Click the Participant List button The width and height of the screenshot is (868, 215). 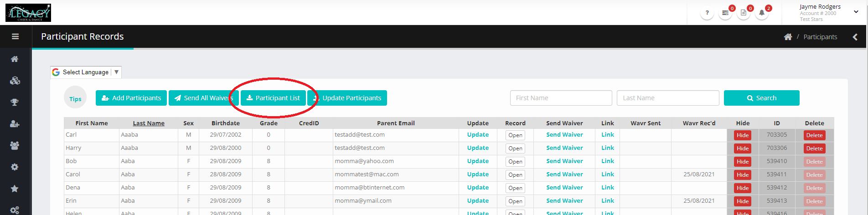[273, 98]
